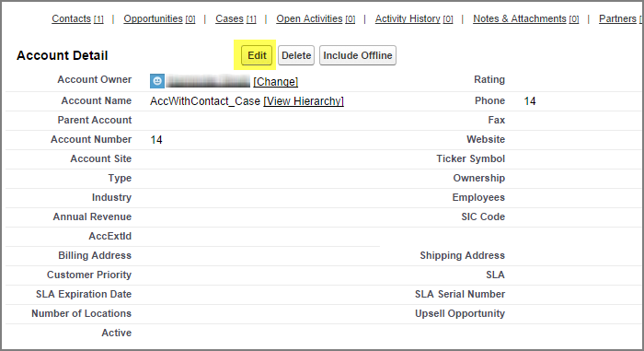Image resolution: width=644 pixels, height=351 pixels.
Task: Click the Shipping Address label
Action: (x=463, y=255)
